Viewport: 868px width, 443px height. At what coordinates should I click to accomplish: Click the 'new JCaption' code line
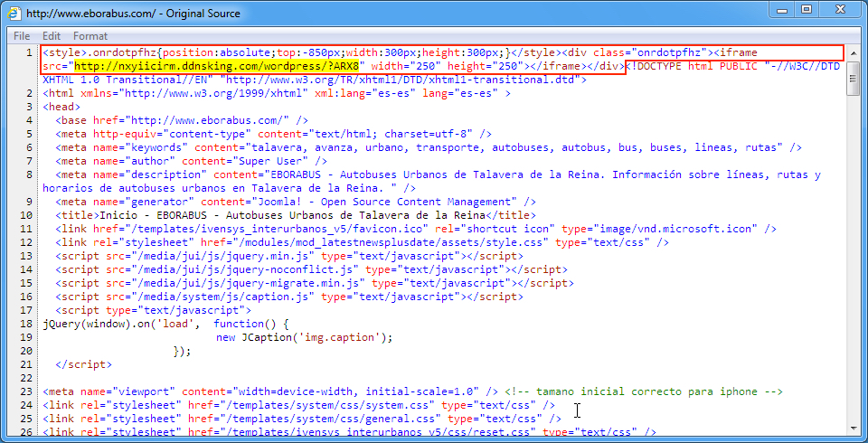304,337
